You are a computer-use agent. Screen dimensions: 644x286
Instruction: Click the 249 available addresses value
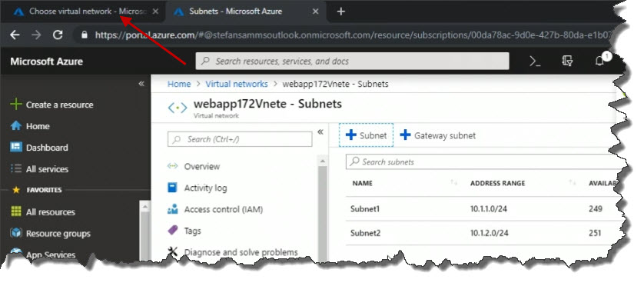(595, 209)
